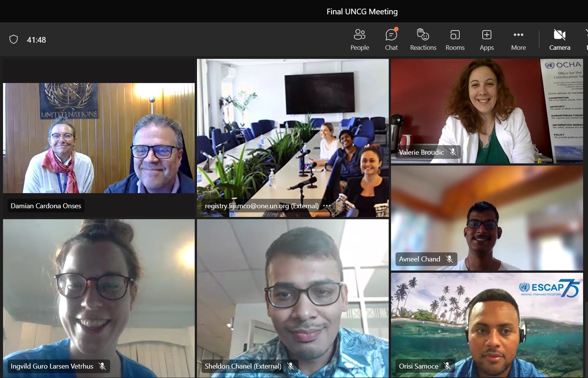Open options dots on registry.fiji.mco tile
The image size is (588, 378).
click(327, 206)
